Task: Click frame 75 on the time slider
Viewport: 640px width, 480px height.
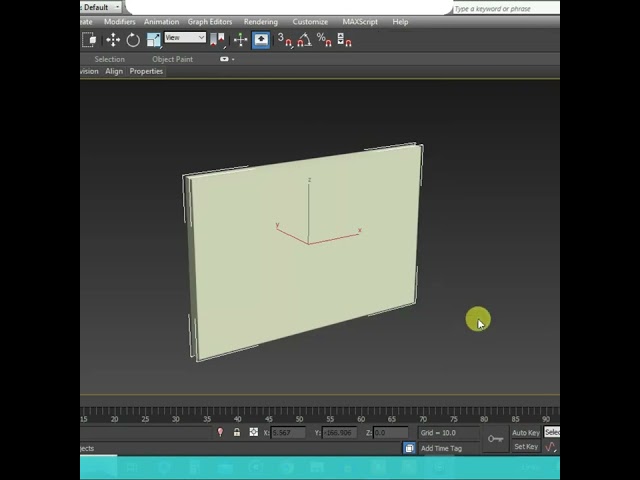Action: pos(453,419)
